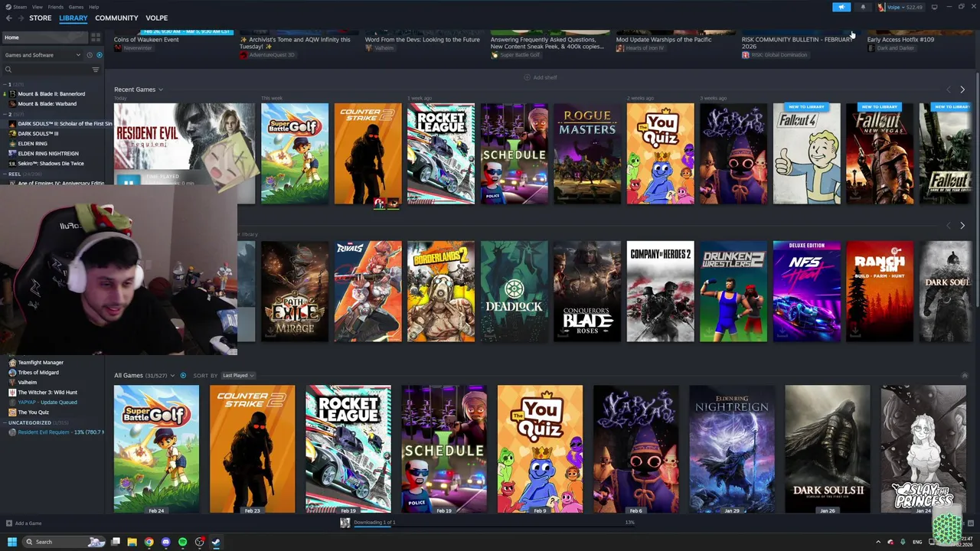Click Neverwinter icon under Coins of Waukeen Event

click(x=118, y=47)
